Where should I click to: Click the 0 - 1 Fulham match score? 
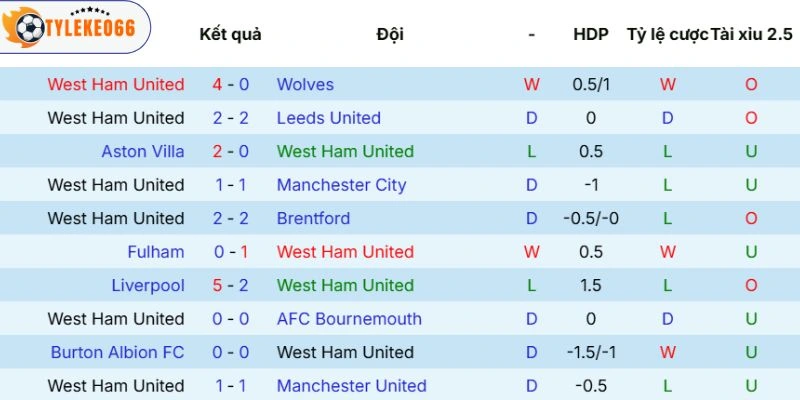tap(232, 252)
